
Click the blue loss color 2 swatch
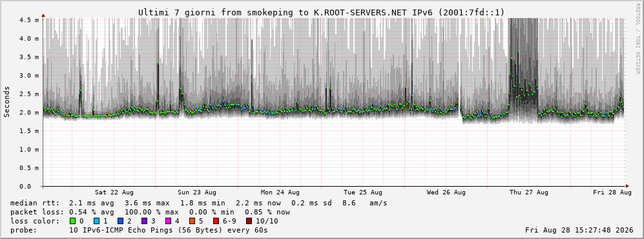pyautogui.click(x=119, y=221)
